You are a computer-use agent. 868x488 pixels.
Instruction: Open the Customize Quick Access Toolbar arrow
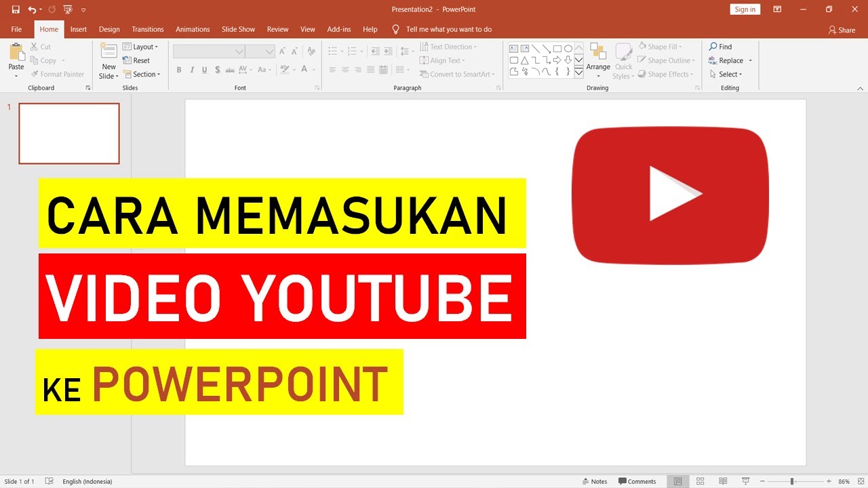[x=83, y=9]
